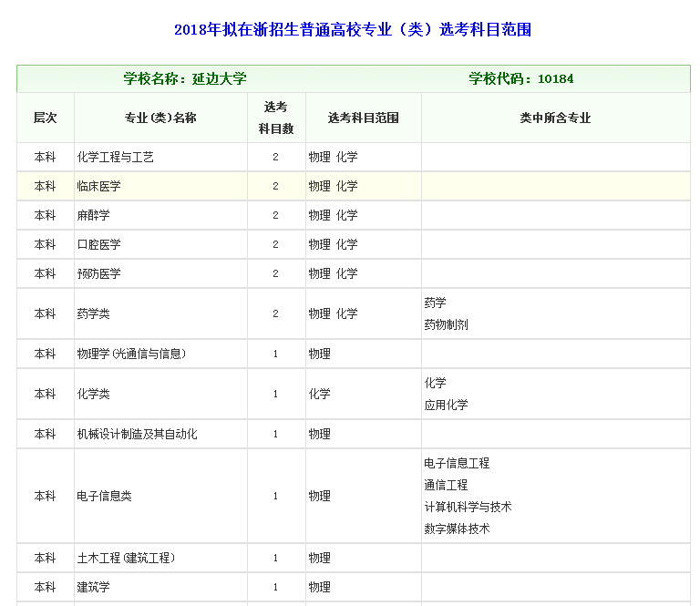Click 本科 in the 建筑学 row
Screen dimensions: 700x606
click(45, 587)
